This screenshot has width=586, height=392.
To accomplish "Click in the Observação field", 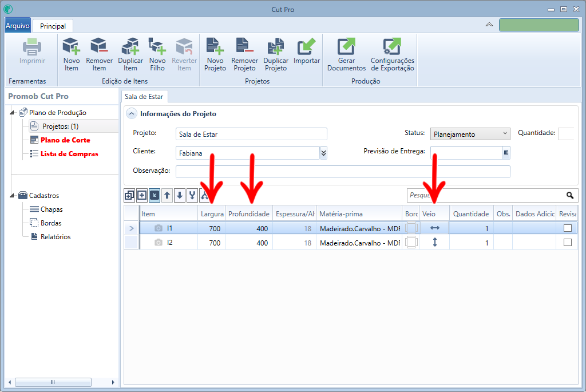I will coord(343,171).
